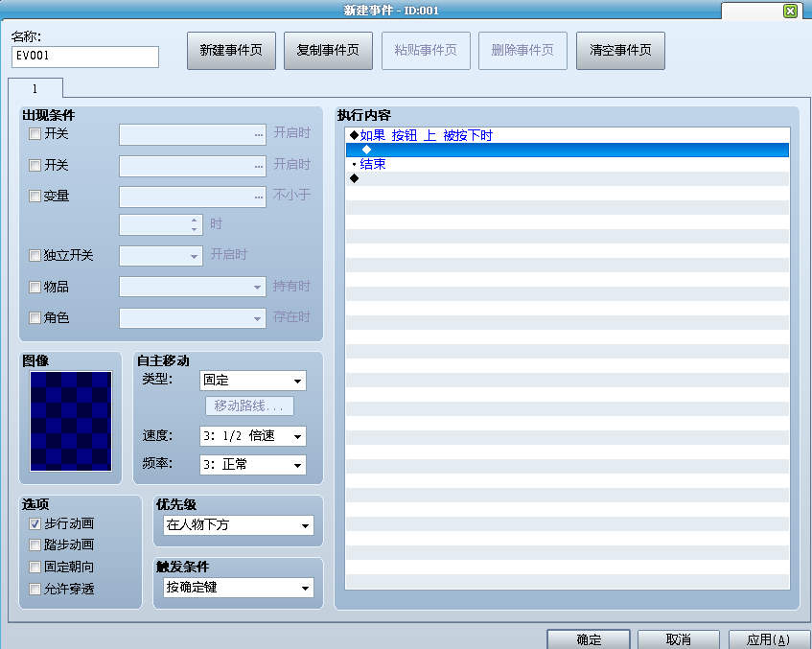The height and width of the screenshot is (649, 812).
Task: Click the 新建事件页 button
Action: [x=231, y=50]
